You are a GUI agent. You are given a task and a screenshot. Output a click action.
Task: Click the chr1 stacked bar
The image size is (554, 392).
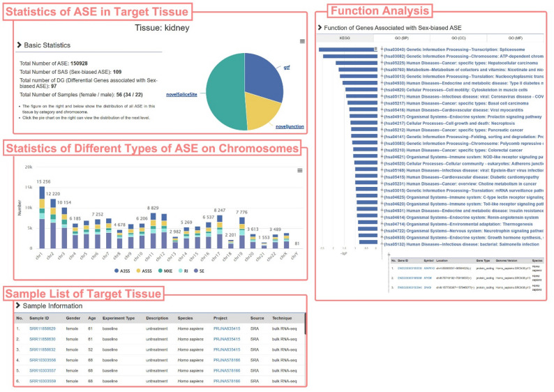point(42,218)
